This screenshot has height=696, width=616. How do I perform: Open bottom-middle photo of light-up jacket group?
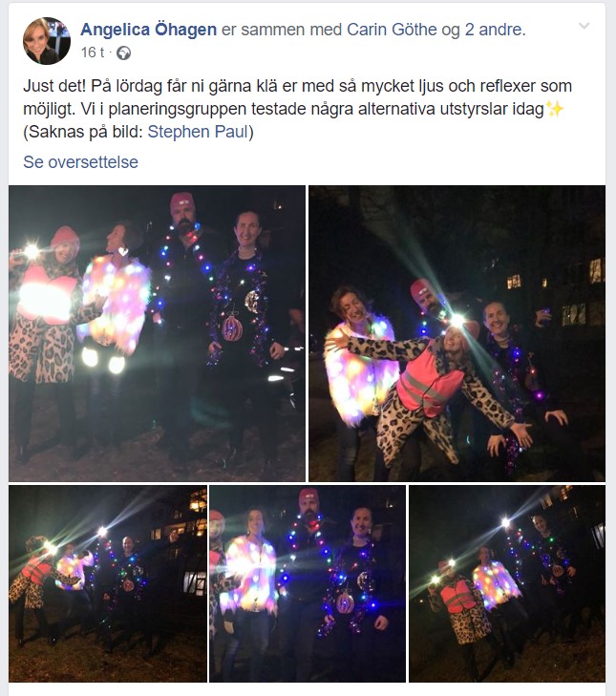coord(308,583)
